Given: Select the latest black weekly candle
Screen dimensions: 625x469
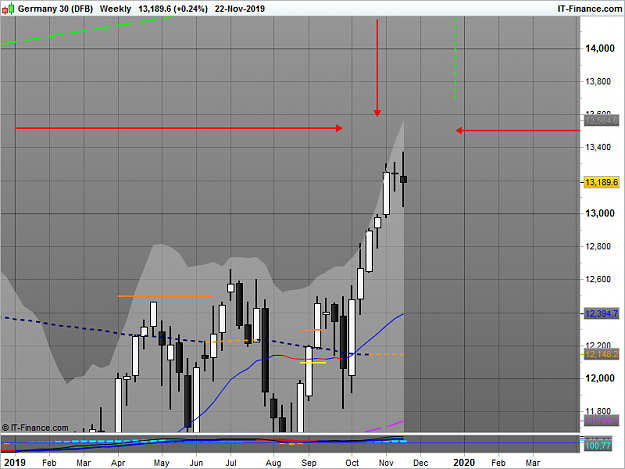Looking at the screenshot, I should click(403, 179).
